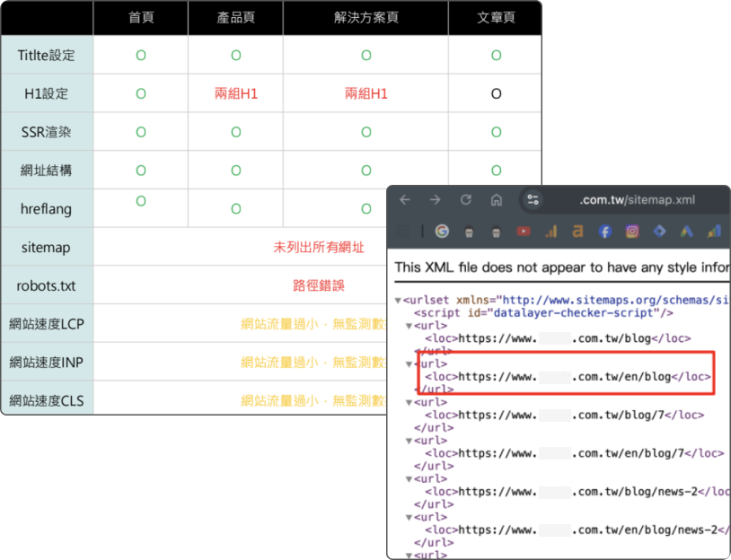Click the green O for hreflang 首頁

[x=141, y=201]
